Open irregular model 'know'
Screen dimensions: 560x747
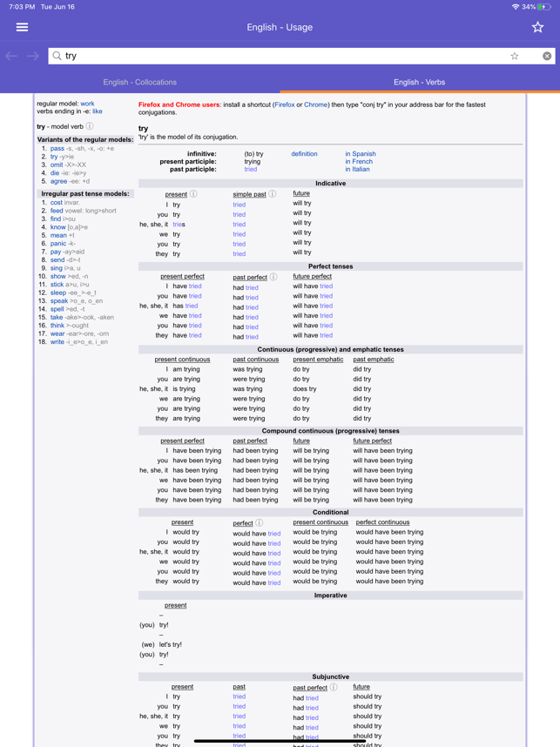pos(58,226)
